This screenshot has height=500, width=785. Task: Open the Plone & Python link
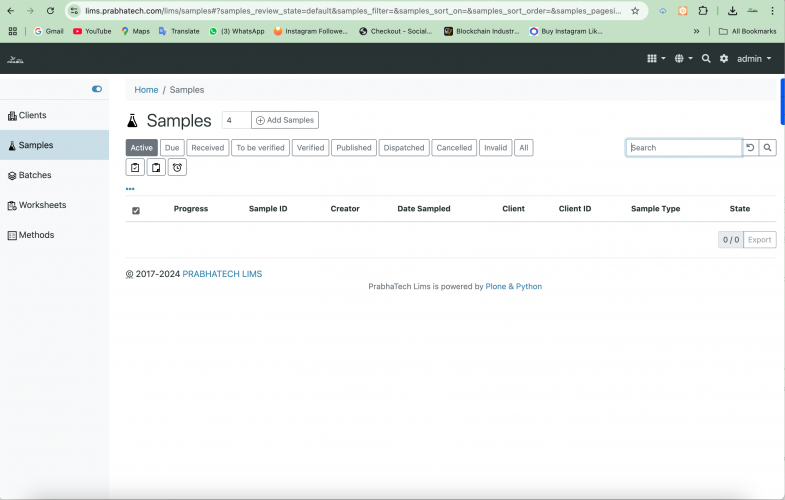514,286
